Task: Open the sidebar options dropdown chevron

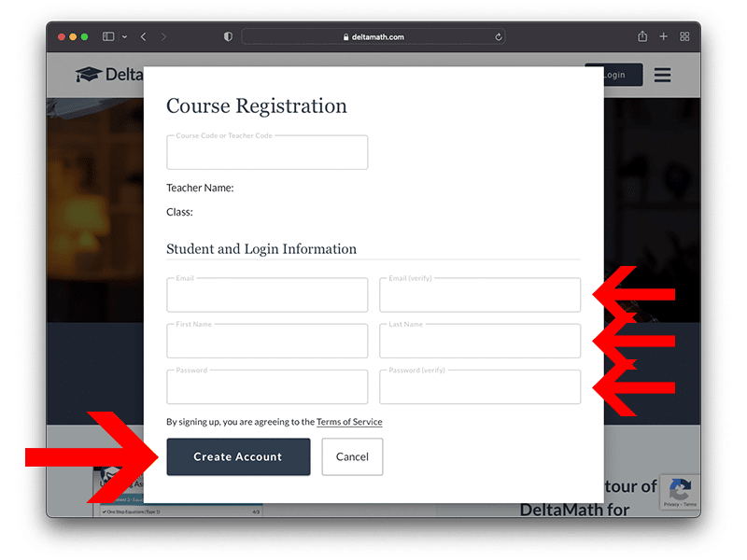Action: click(124, 36)
